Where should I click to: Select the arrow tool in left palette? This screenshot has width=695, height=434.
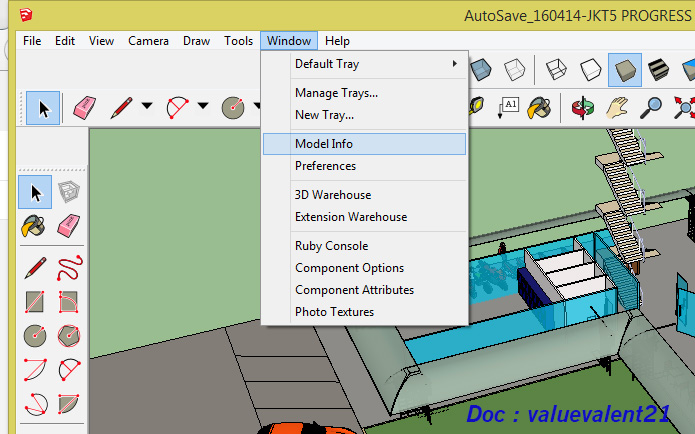pyautogui.click(x=35, y=192)
